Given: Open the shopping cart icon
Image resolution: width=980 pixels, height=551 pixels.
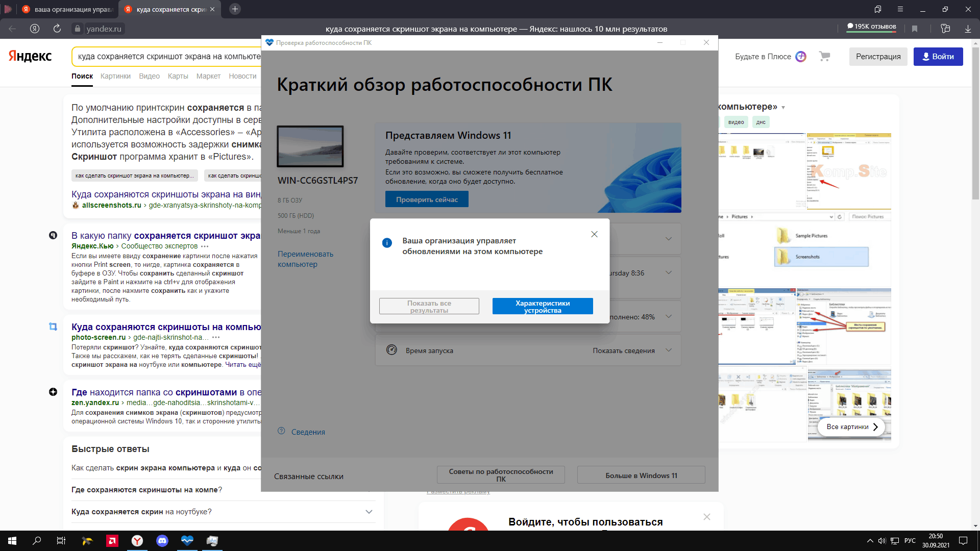Looking at the screenshot, I should [x=824, y=57].
